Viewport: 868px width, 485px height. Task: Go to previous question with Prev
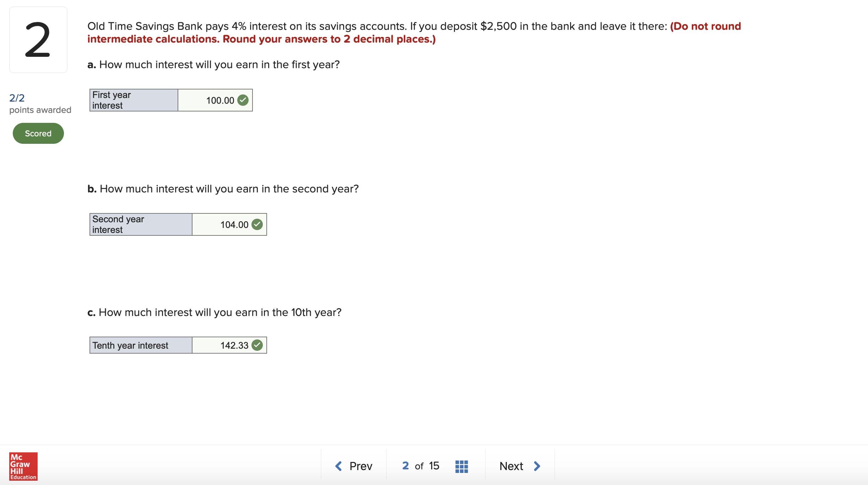tap(354, 466)
